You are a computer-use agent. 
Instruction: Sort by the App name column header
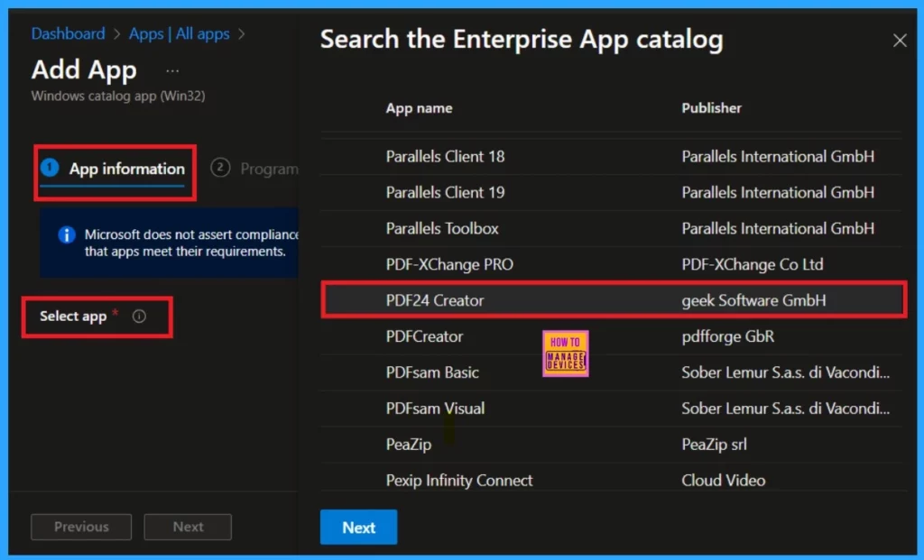click(419, 107)
